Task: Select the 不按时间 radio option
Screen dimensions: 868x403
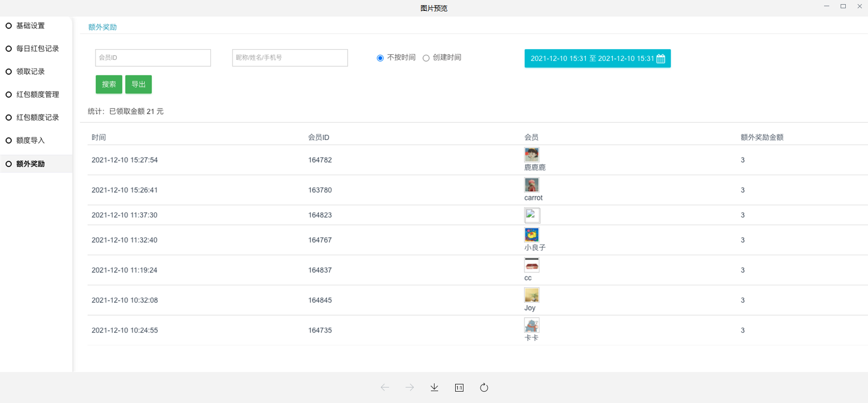Action: point(380,58)
